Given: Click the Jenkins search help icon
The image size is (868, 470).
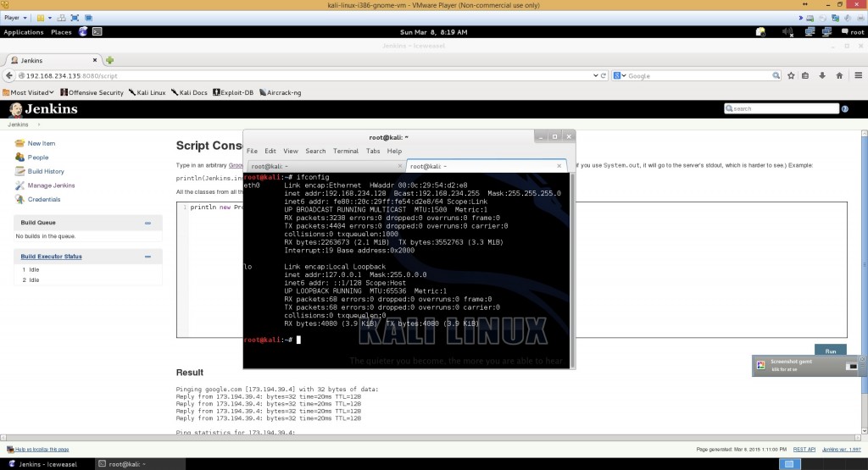Looking at the screenshot, I should [x=845, y=109].
